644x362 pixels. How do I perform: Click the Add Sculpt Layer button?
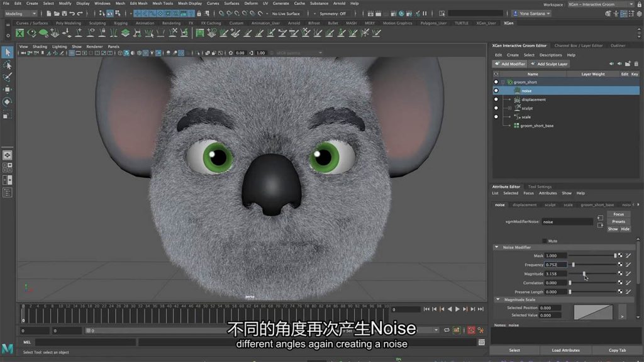point(548,64)
